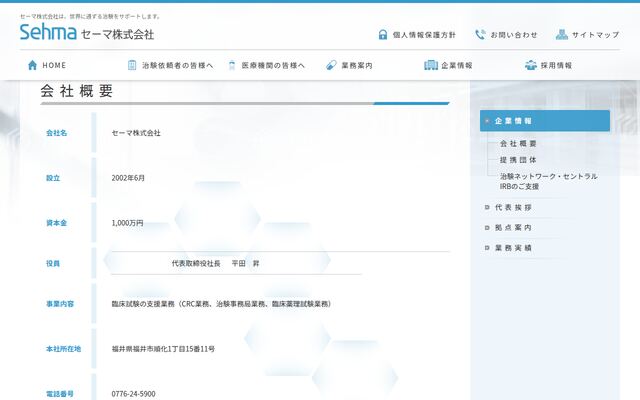Click the pill icon beside 業務案内
The height and width of the screenshot is (400, 640).
(331, 65)
